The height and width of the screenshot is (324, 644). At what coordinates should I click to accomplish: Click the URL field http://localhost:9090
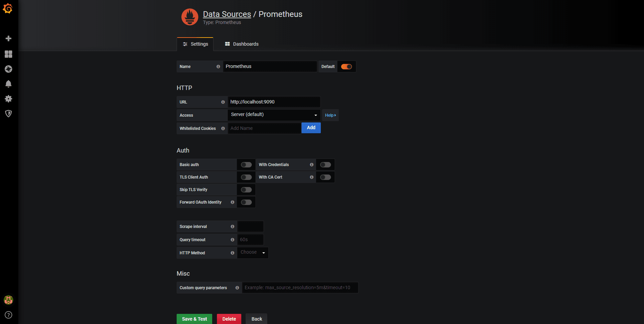click(274, 102)
